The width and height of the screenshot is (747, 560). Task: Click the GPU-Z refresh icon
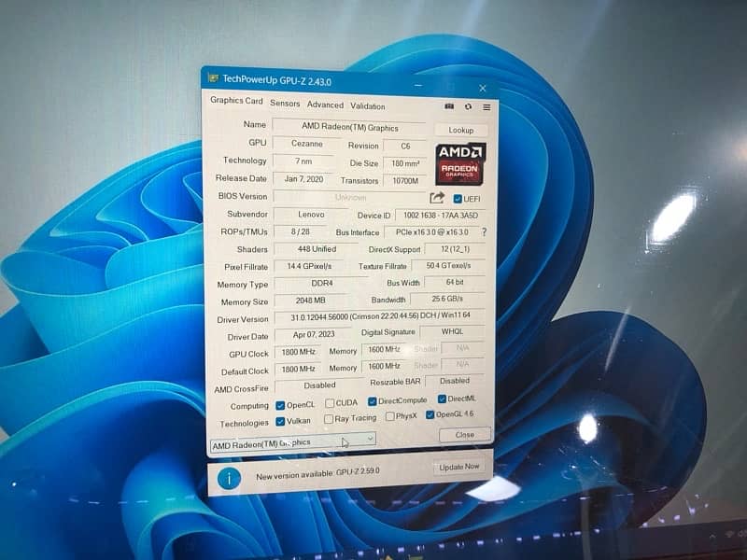pos(468,106)
